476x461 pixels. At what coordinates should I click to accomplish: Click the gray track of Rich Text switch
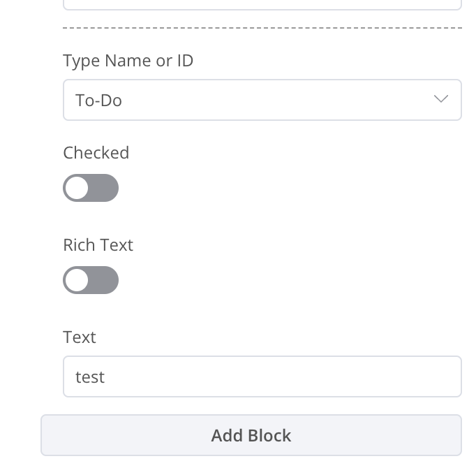click(105, 280)
